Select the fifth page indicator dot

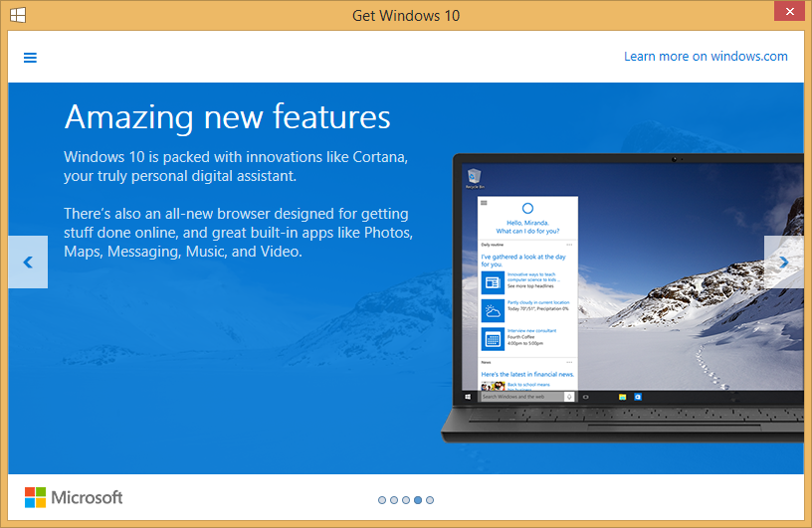pos(430,500)
